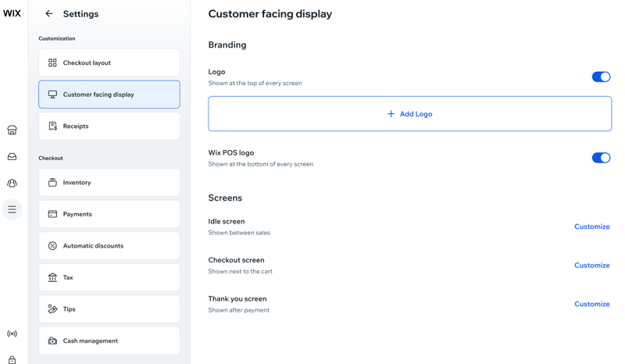Click the Payments card icon

tap(52, 214)
